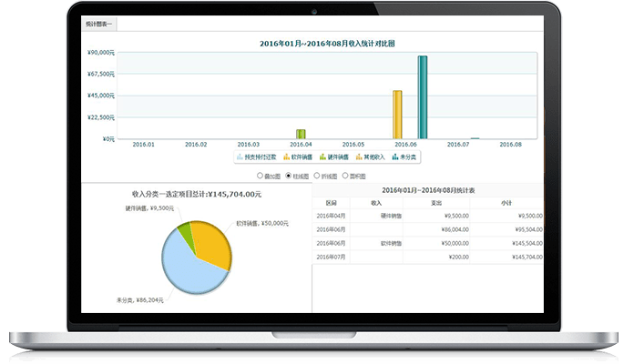Select the 2016年07月 table row

pos(428,258)
